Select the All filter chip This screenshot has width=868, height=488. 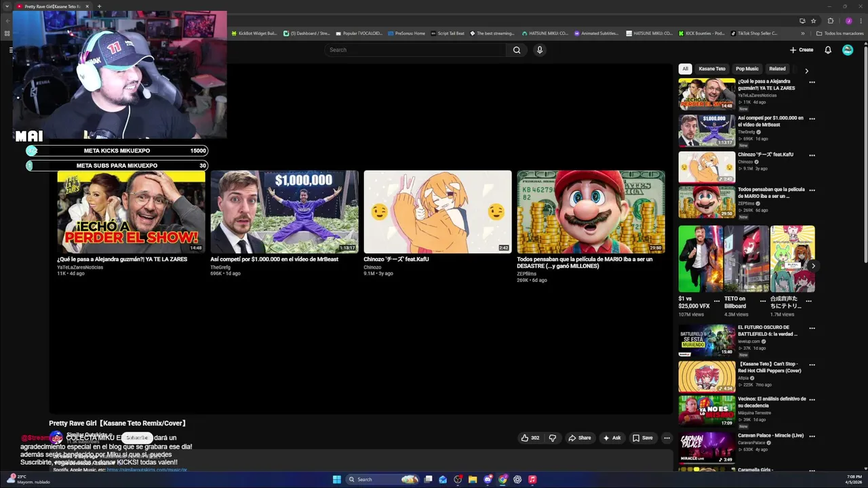click(x=685, y=68)
